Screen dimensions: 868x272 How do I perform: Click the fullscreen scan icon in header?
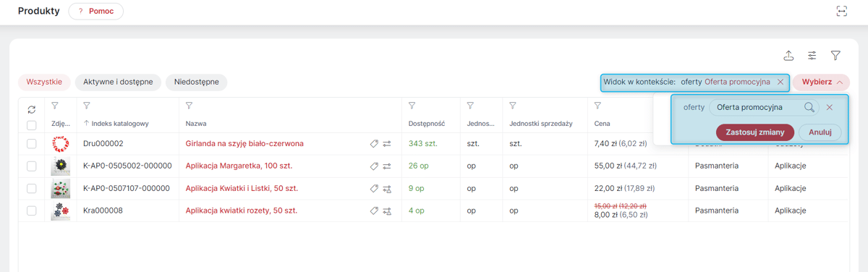pos(841,11)
